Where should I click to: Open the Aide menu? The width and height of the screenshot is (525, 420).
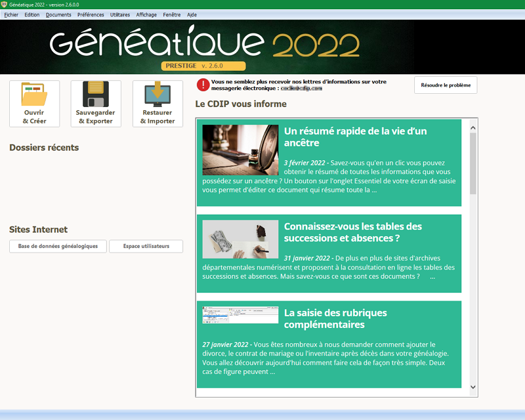[x=192, y=14]
